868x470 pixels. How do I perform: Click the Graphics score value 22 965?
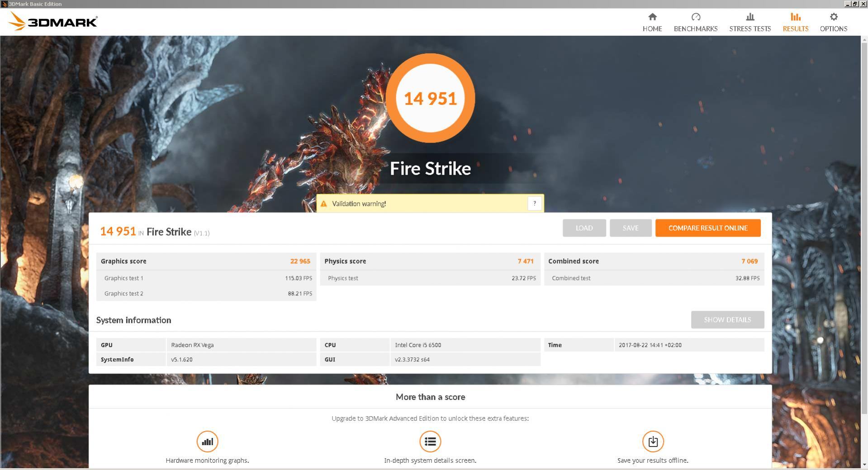(x=300, y=261)
